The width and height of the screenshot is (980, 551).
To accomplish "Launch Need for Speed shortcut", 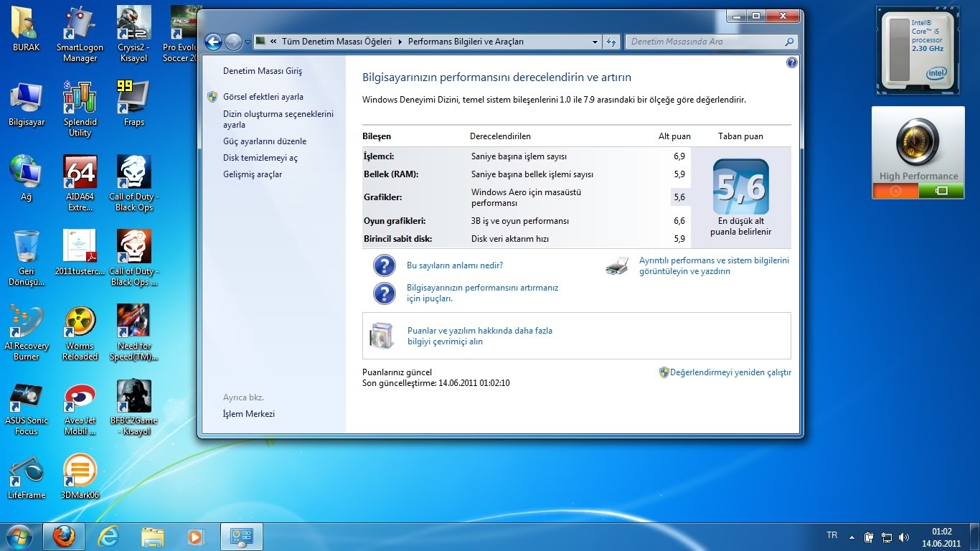I will pos(133,332).
